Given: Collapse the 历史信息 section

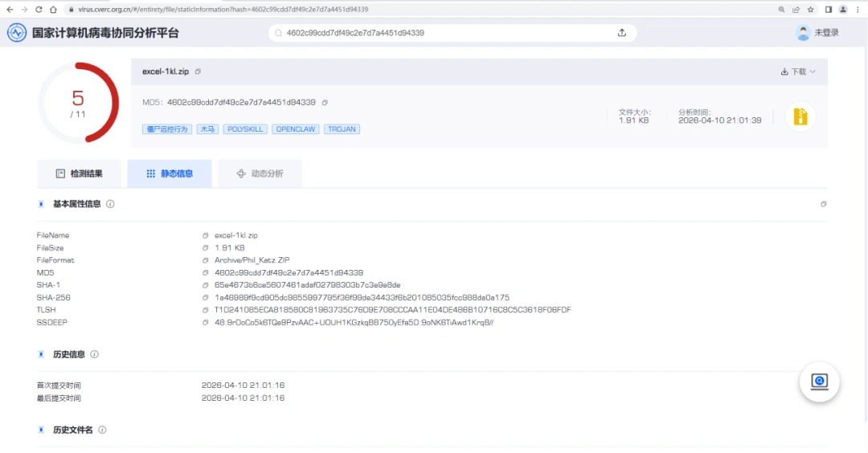Looking at the screenshot, I should [x=41, y=354].
